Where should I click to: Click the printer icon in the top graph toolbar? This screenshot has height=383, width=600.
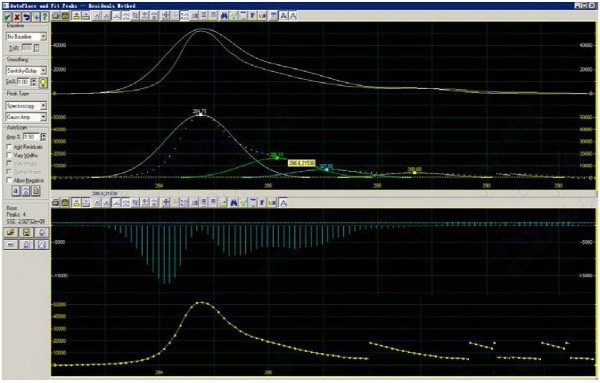pyautogui.click(x=55, y=16)
